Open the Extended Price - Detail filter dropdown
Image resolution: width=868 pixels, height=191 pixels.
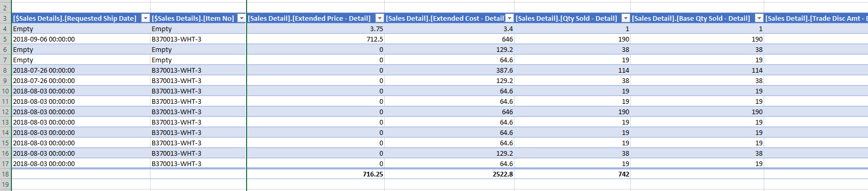(379, 18)
